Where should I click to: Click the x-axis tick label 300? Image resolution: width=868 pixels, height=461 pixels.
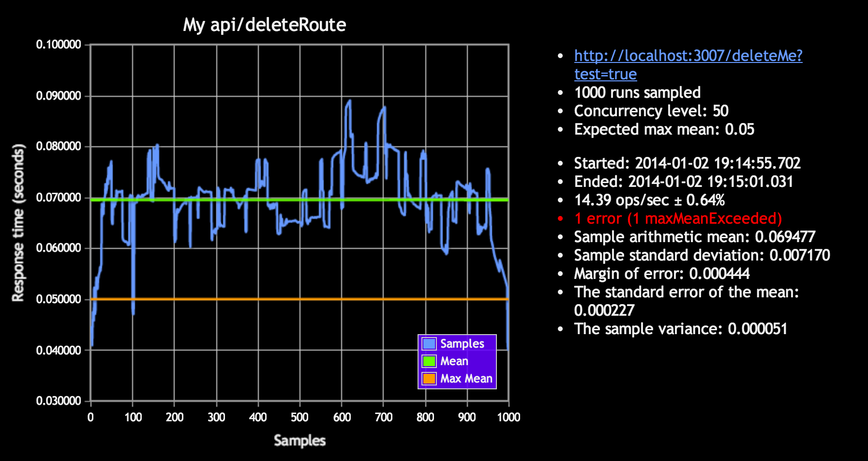point(216,417)
